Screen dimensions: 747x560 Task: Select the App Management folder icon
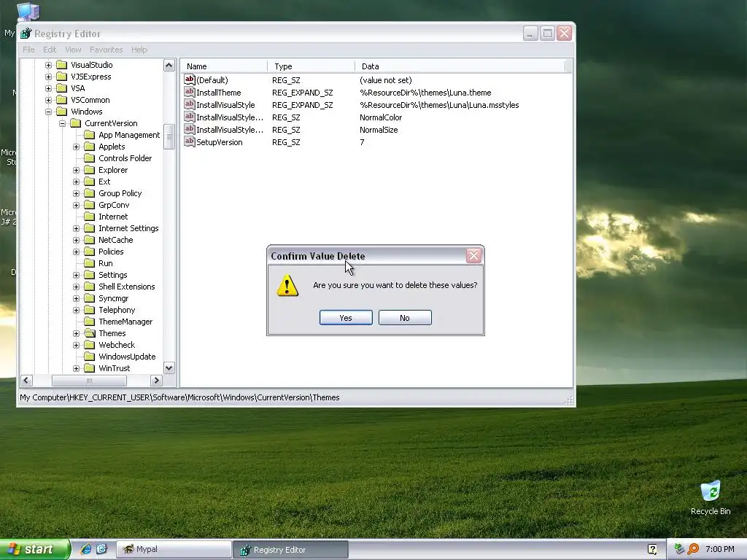click(90, 135)
